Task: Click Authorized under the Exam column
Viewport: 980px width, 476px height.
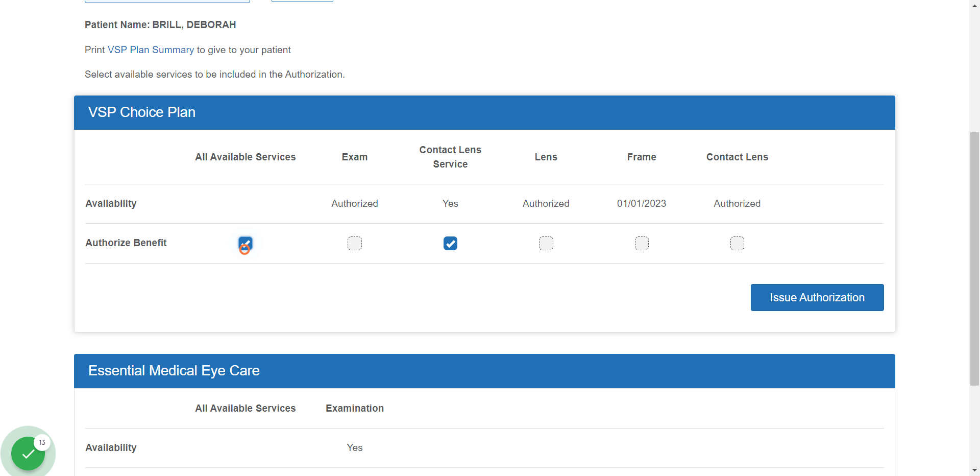Action: [x=355, y=204]
